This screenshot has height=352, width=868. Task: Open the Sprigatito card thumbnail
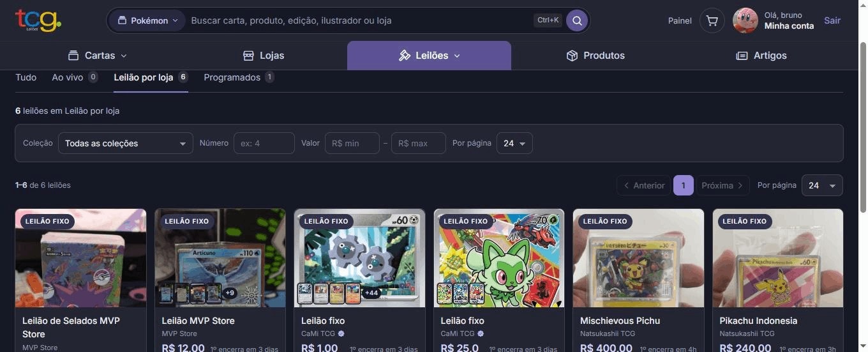(x=499, y=258)
